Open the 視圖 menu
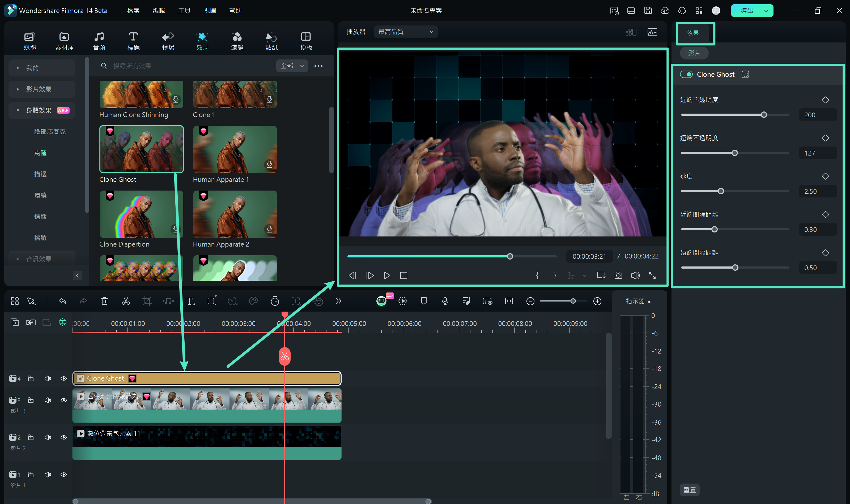 click(x=210, y=11)
